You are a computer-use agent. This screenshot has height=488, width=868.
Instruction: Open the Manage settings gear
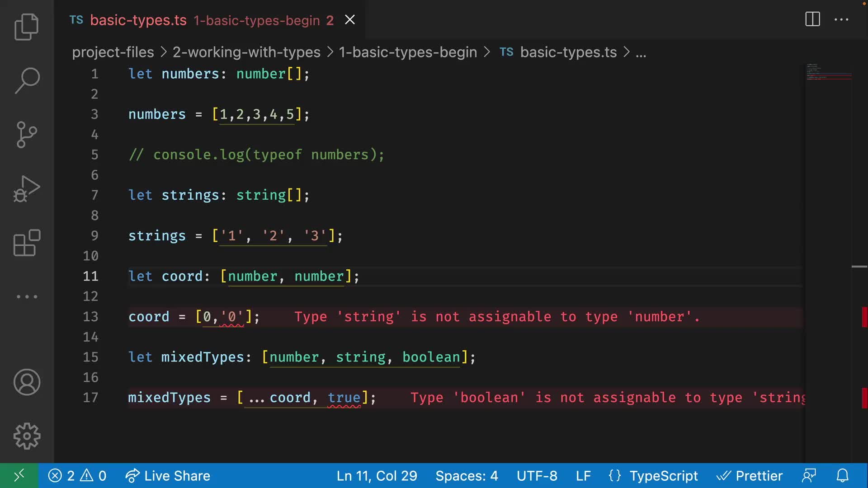tap(27, 436)
